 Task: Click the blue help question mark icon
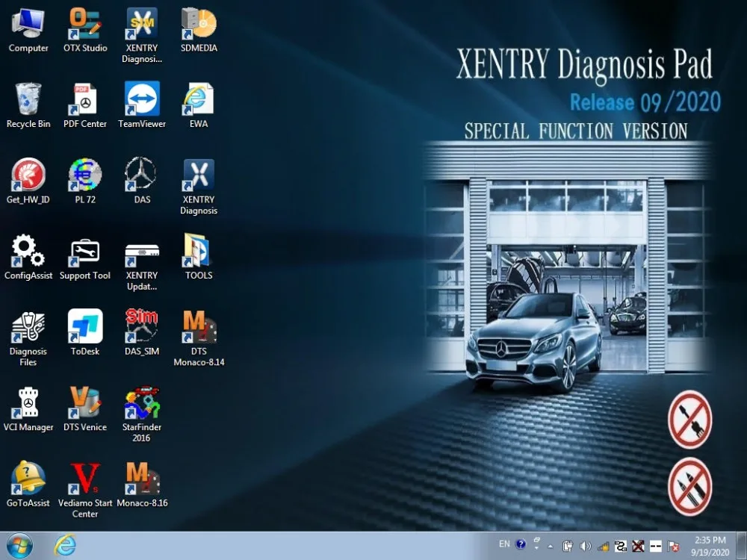521,544
